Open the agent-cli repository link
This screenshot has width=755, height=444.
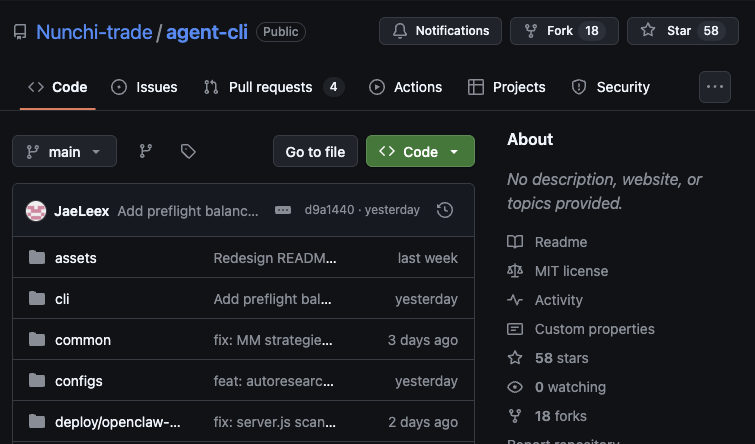pos(207,32)
